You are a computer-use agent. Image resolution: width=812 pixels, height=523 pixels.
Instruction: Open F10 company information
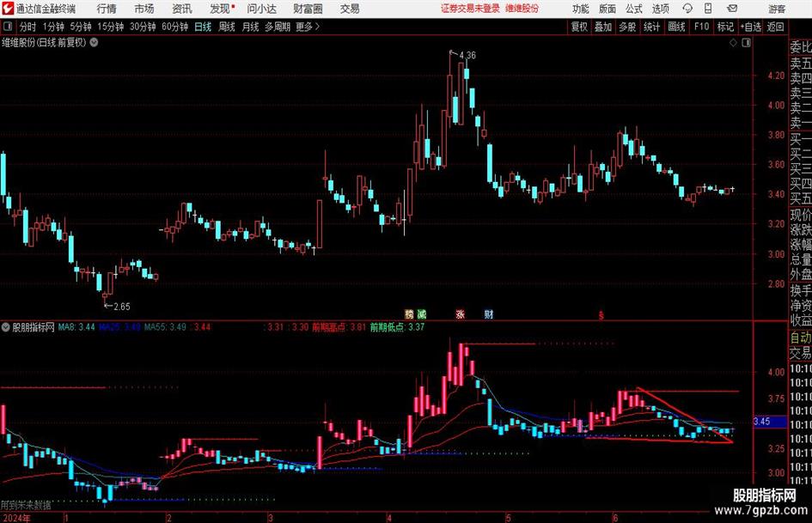point(701,27)
